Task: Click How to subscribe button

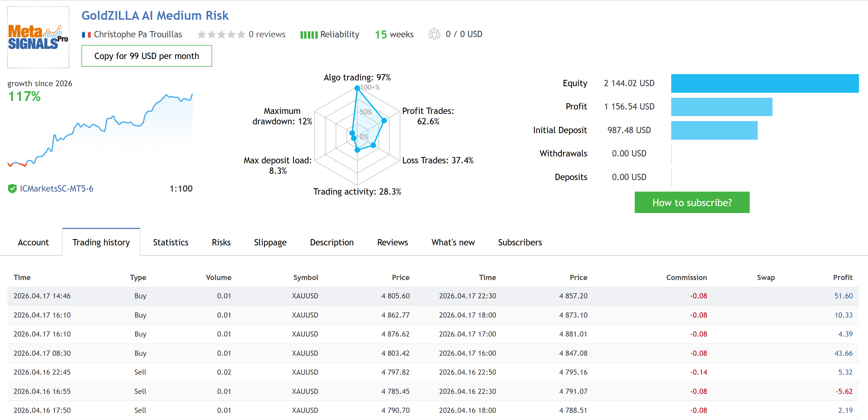Action: tap(692, 203)
